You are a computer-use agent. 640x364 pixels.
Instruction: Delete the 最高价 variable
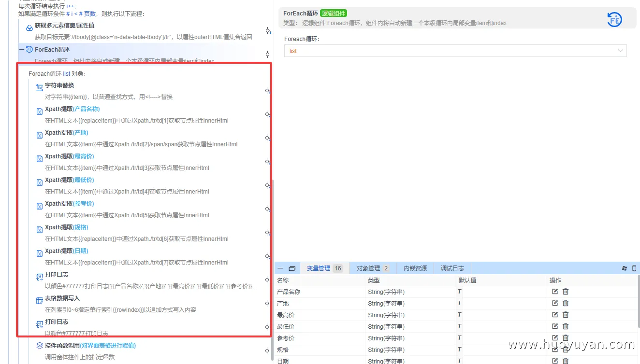click(x=566, y=315)
